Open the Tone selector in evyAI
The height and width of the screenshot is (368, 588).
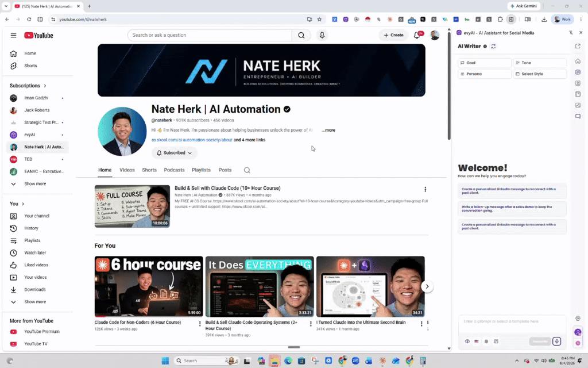(x=540, y=63)
